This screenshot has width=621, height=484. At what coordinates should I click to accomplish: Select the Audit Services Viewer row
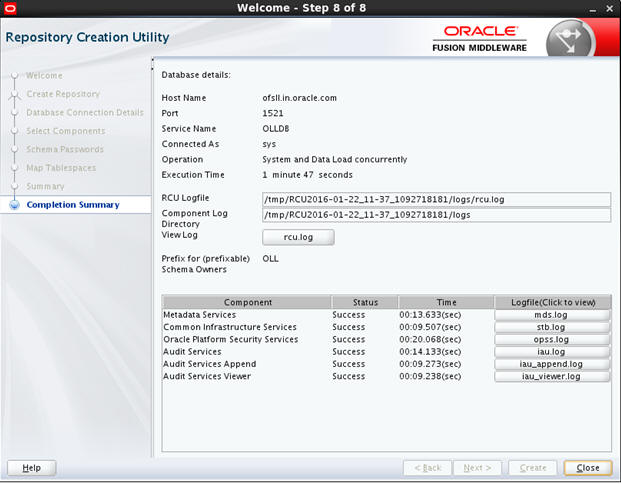pos(387,377)
